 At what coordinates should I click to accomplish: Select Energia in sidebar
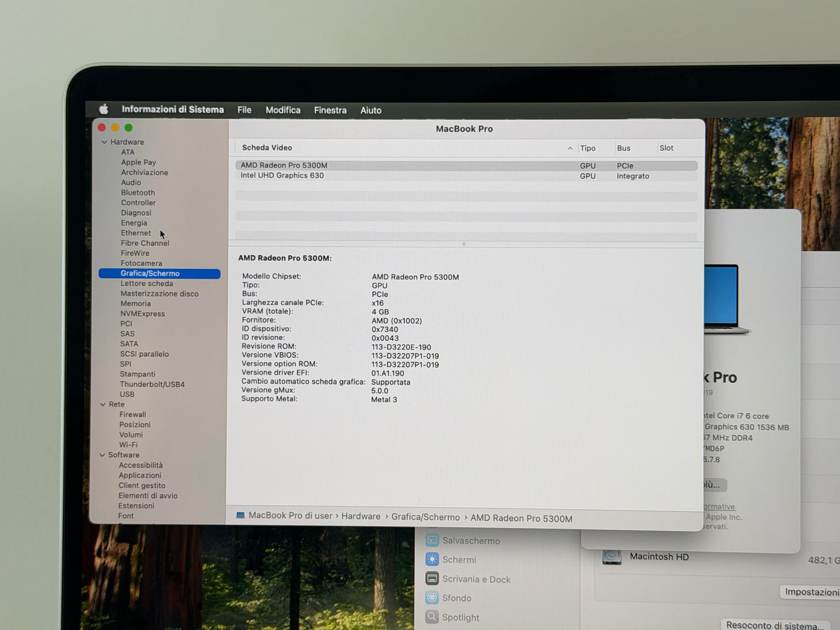(x=134, y=223)
